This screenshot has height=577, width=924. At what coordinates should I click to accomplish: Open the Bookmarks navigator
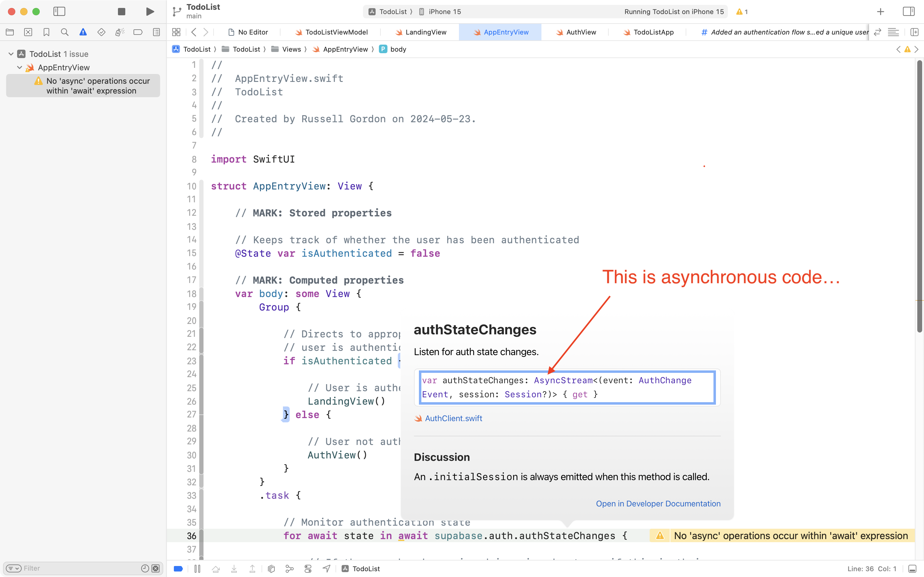(x=46, y=32)
